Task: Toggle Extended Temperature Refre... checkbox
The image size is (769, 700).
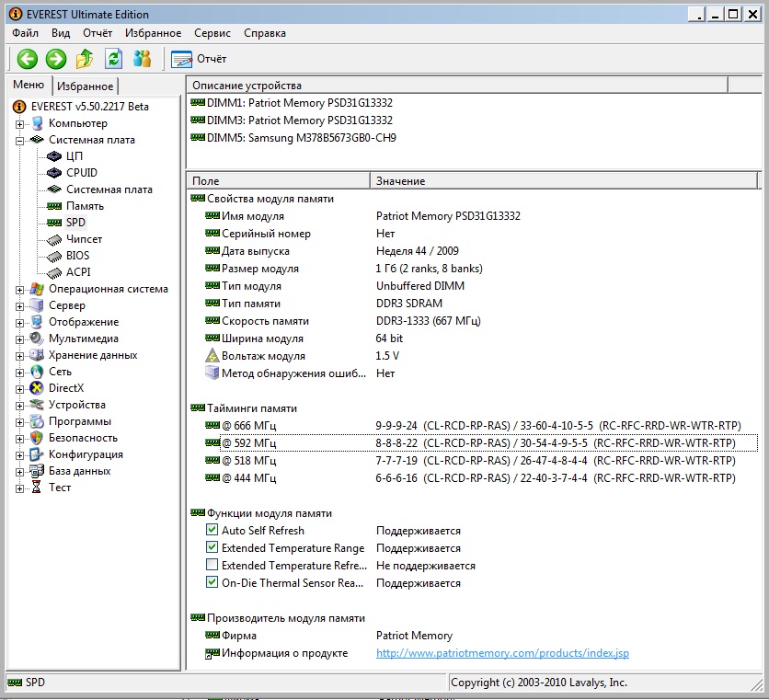Action: pos(212,565)
